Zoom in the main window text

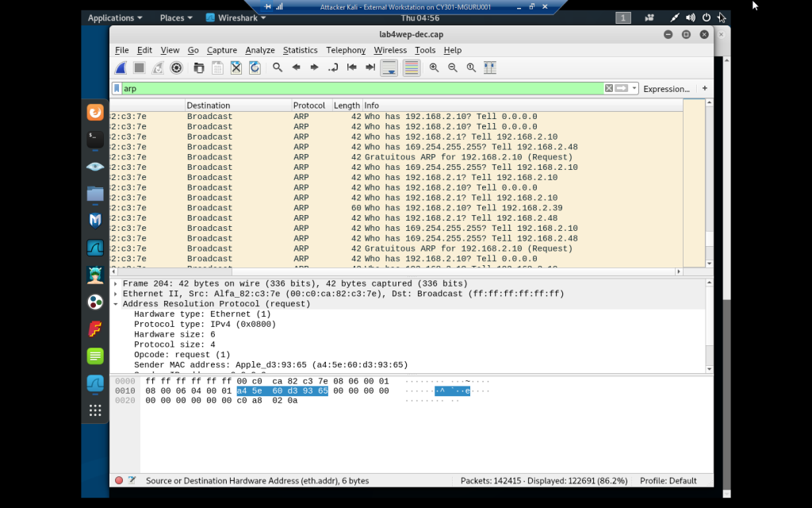(x=434, y=68)
